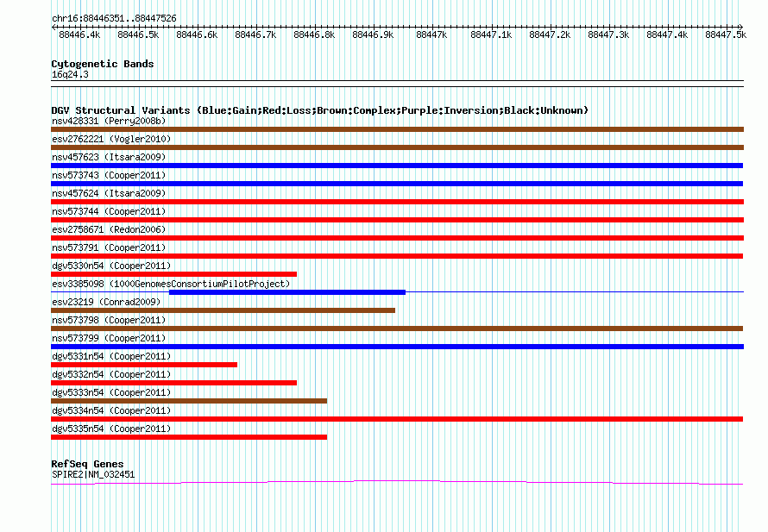Open variant dgv5333n54 (Cooper2011) label

tap(111, 392)
